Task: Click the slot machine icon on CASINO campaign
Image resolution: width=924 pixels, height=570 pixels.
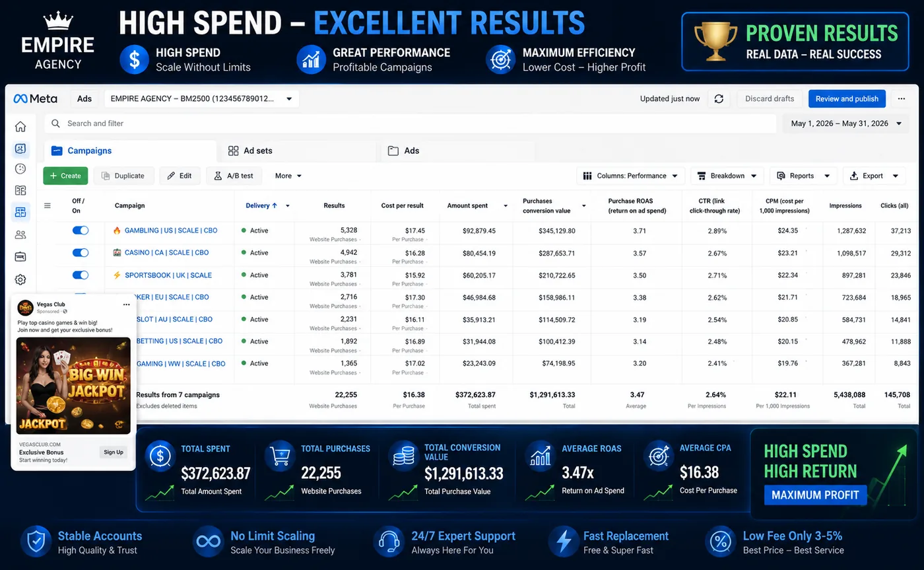Action: (117, 252)
